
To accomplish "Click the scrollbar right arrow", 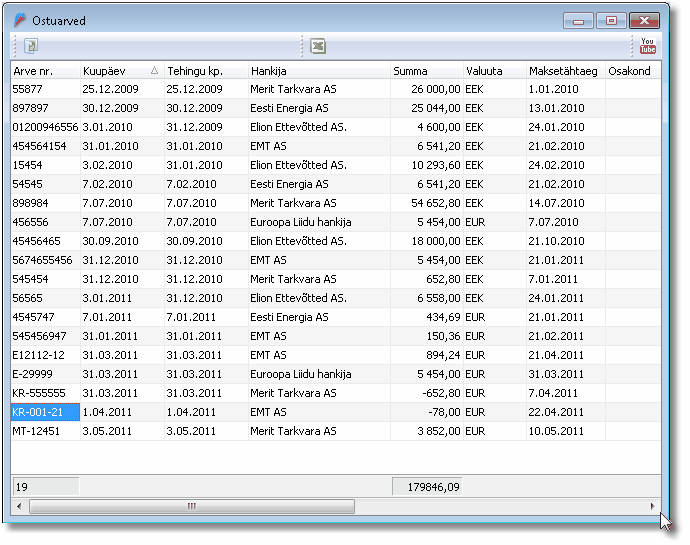I will pyautogui.click(x=653, y=506).
